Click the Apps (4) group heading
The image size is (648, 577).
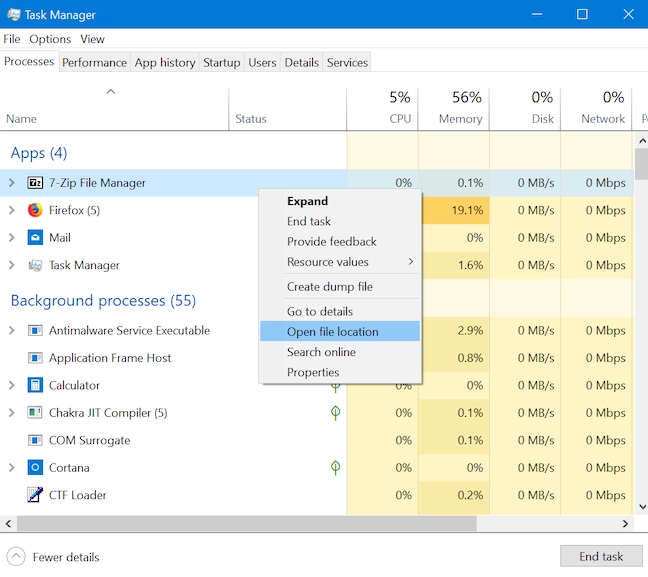point(39,153)
